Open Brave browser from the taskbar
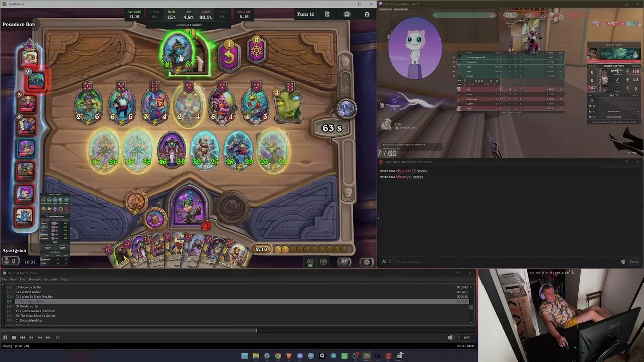Image resolution: width=644 pixels, height=362 pixels. 289,356
